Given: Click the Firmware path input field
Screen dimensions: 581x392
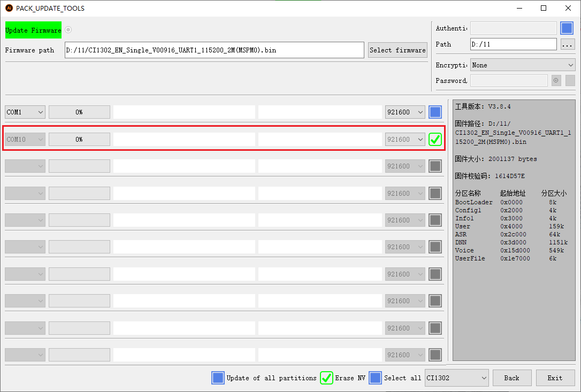Looking at the screenshot, I should click(214, 50).
